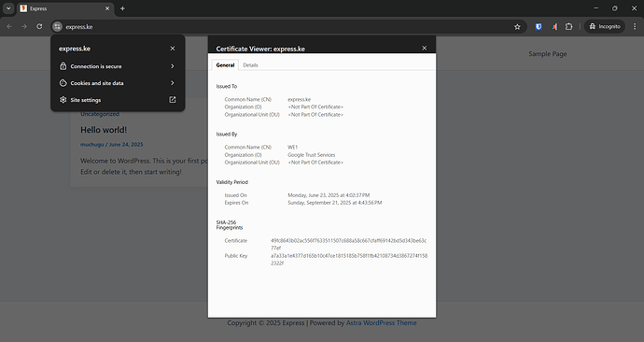Open the Astra WordPress Theme link
644x342 pixels.
tap(381, 323)
